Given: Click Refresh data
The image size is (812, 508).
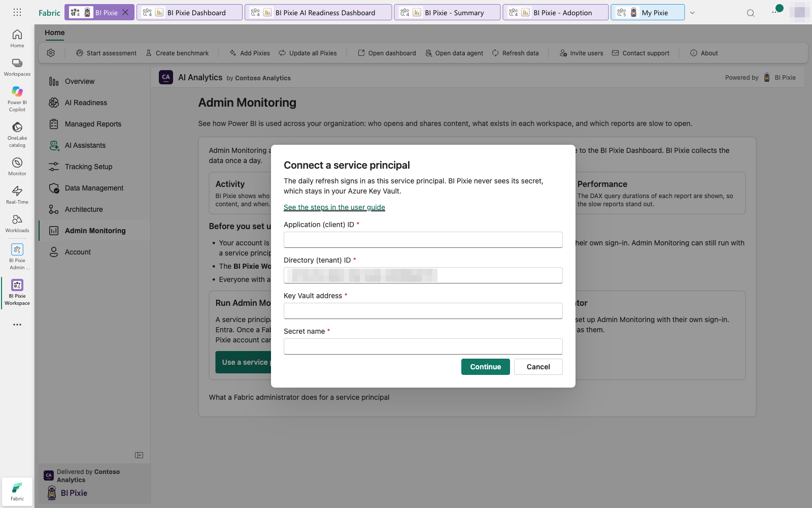Looking at the screenshot, I should point(515,53).
